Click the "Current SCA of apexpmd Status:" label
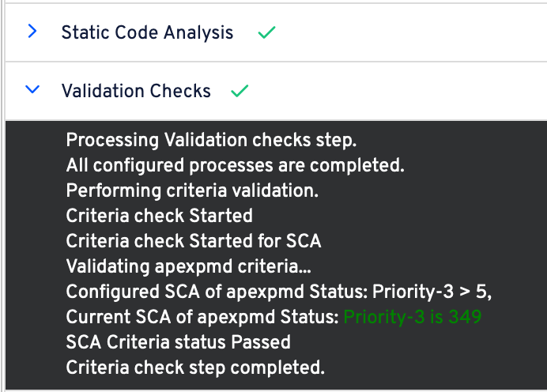547x392 pixels. click(x=202, y=317)
